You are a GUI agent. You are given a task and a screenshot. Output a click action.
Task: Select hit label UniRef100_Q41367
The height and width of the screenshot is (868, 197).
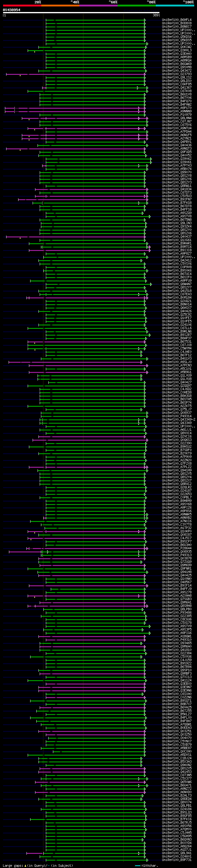[177, 88]
